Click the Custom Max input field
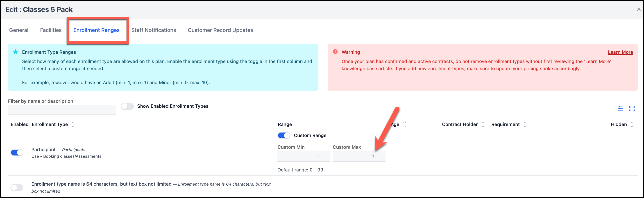 (359, 156)
